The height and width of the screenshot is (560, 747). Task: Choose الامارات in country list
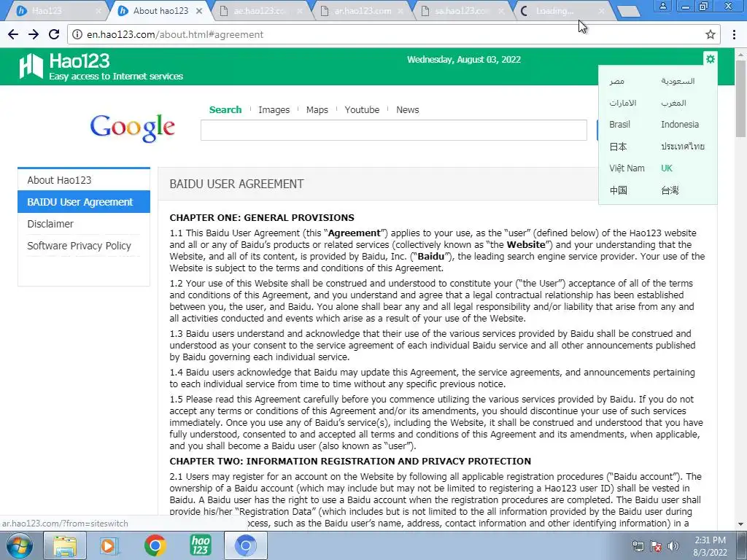(x=623, y=103)
